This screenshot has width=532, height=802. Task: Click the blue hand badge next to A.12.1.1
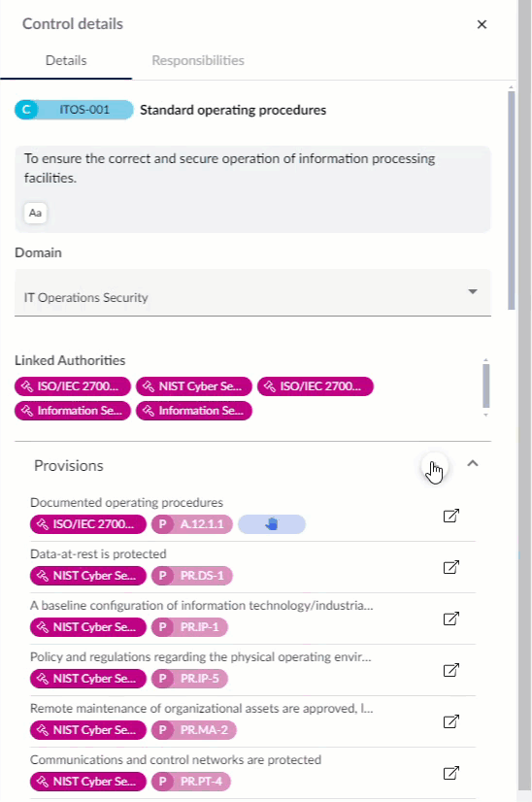272,524
